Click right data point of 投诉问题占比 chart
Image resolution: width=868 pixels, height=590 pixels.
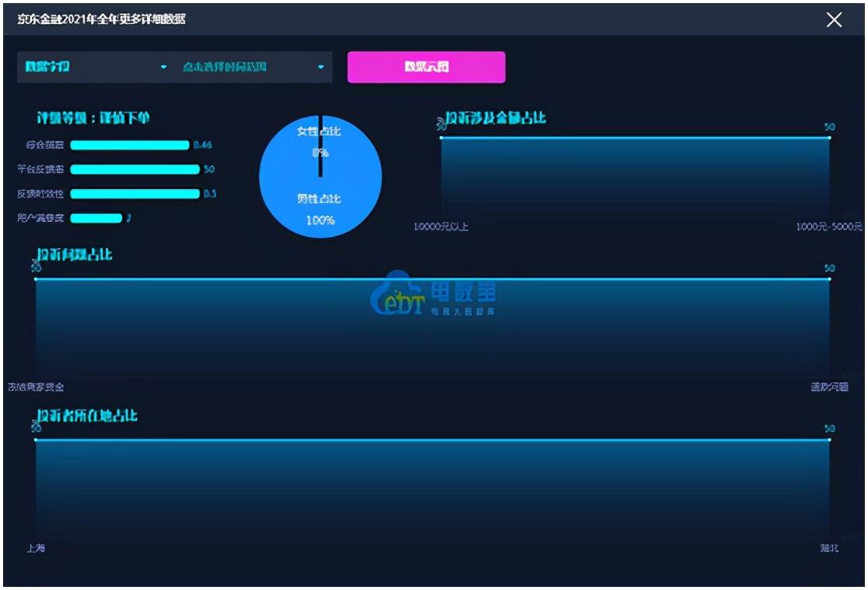(x=829, y=279)
